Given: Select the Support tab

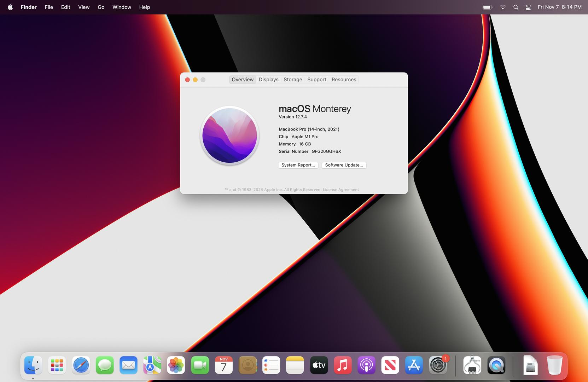Looking at the screenshot, I should coord(316,80).
